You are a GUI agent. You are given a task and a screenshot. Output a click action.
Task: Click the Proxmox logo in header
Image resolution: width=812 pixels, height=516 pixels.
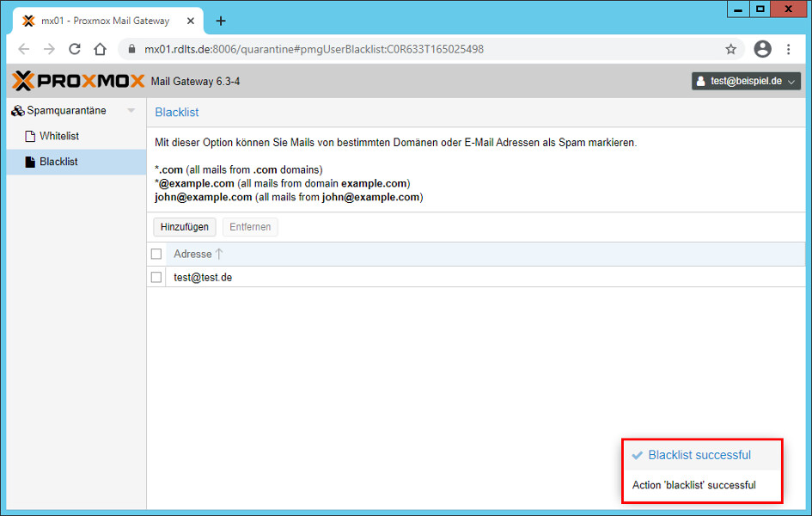click(79, 81)
